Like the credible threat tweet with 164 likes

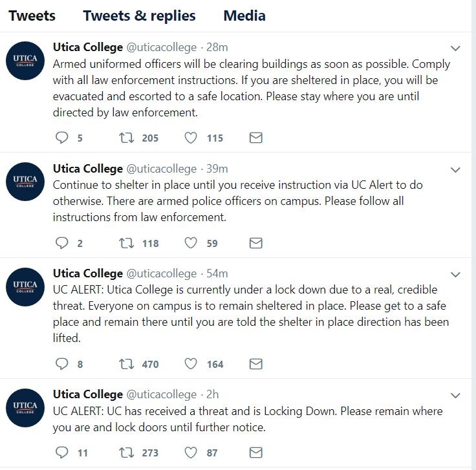point(191,364)
